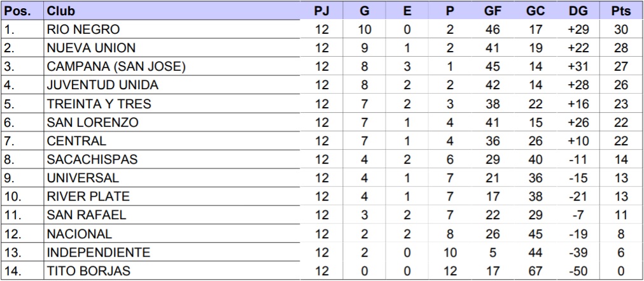
Task: Select the TITO BORJAS club cell
Action: [88, 271]
